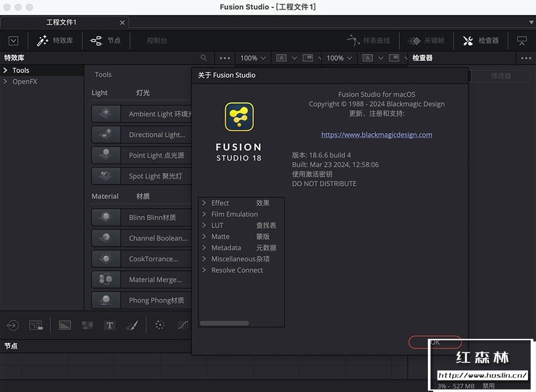Click OK to close the About dialog
This screenshot has height=392, width=536.
(435, 342)
